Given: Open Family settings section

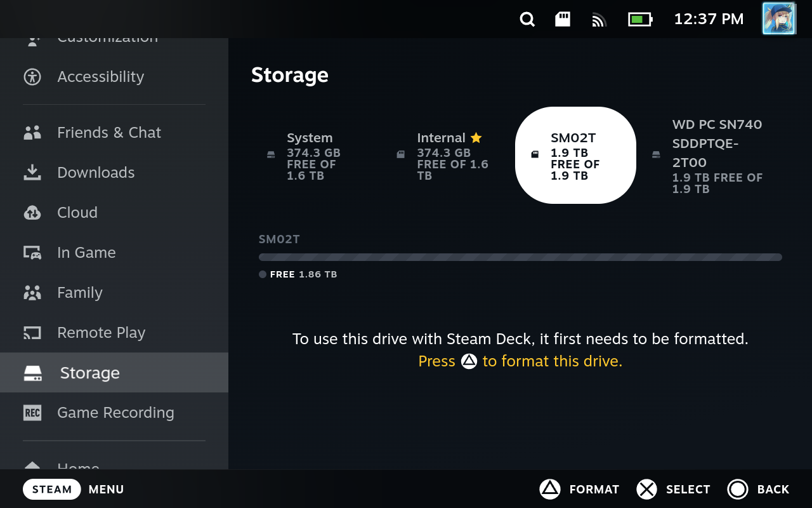Looking at the screenshot, I should [79, 293].
